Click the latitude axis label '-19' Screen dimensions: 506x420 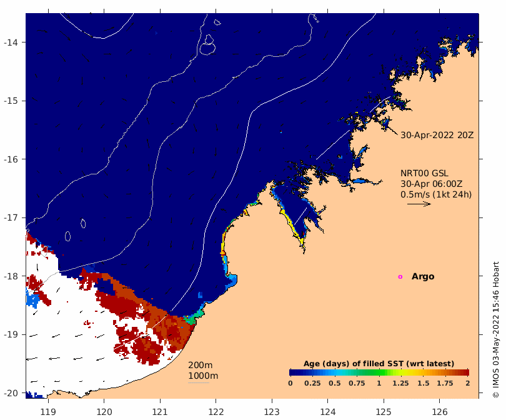11,334
